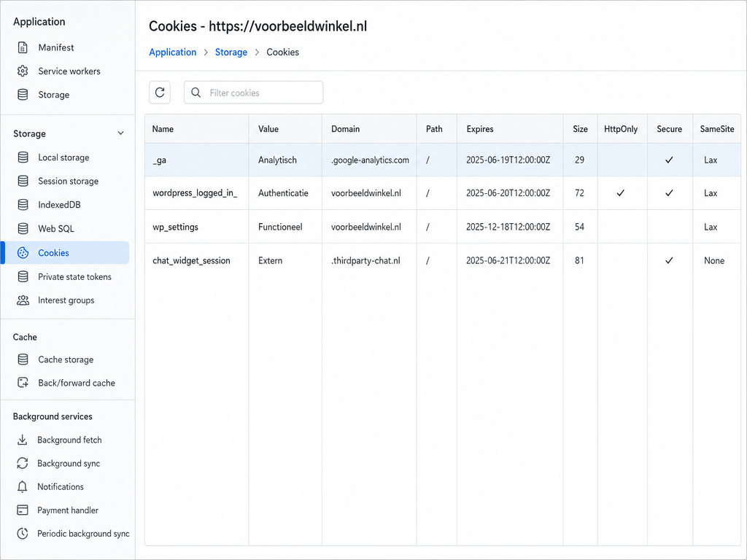Refresh the cookies list
The width and height of the screenshot is (747, 560).
pos(160,93)
